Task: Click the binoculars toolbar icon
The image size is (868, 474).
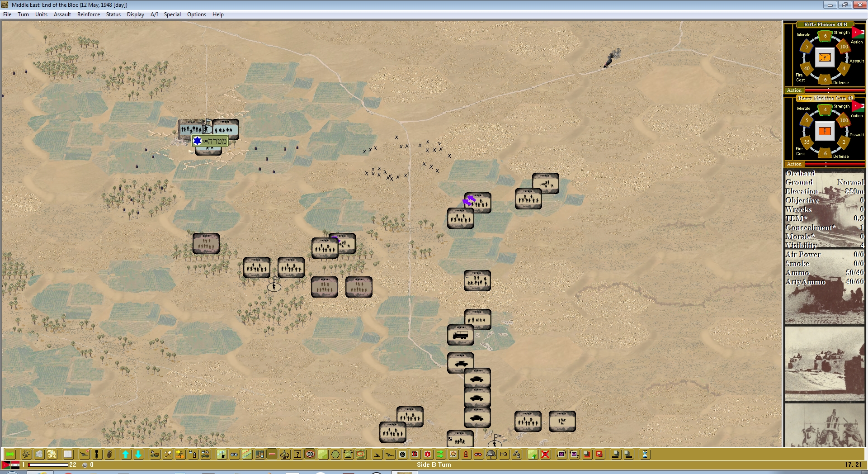Action: coord(234,454)
